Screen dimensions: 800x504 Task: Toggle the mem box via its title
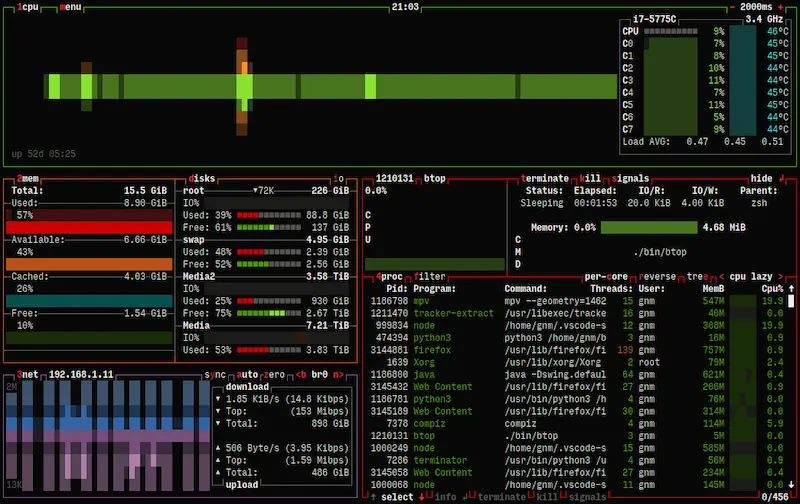pyautogui.click(x=28, y=179)
